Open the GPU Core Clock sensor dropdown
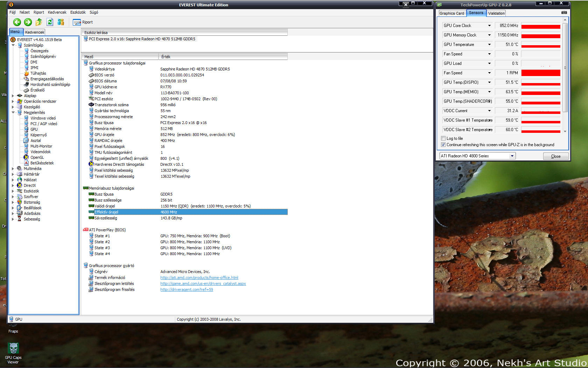Viewport: 588px width, 368px height. (x=489, y=26)
